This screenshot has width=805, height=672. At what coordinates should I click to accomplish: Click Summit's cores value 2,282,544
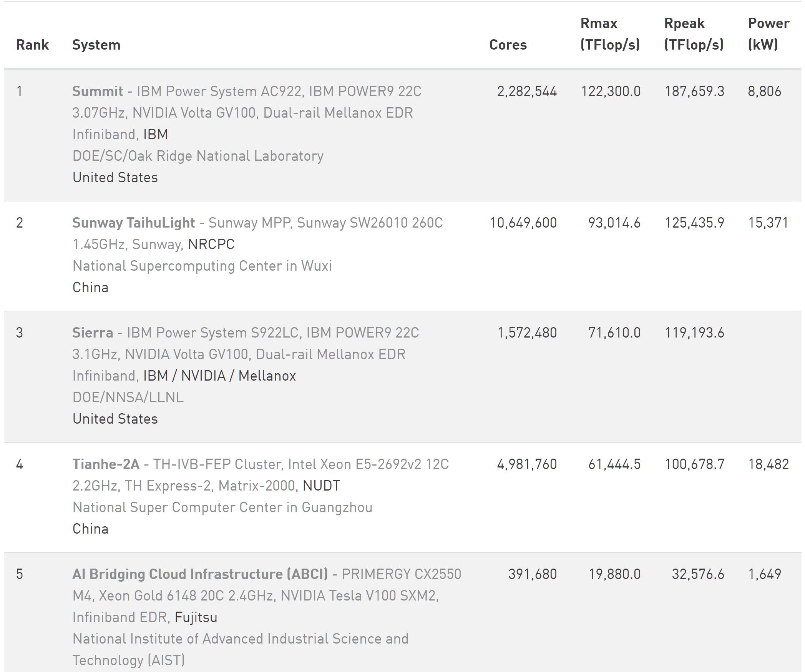point(527,91)
